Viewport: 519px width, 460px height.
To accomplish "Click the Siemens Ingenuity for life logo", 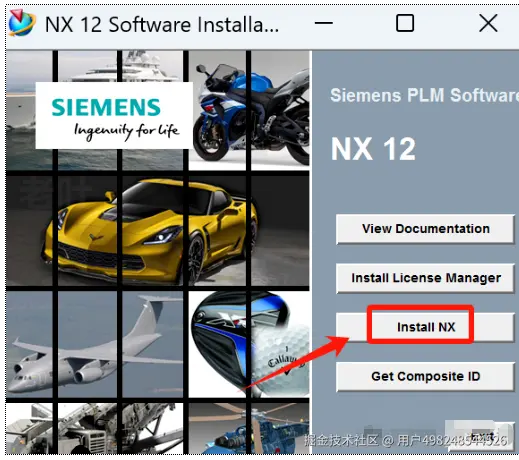I will (114, 115).
